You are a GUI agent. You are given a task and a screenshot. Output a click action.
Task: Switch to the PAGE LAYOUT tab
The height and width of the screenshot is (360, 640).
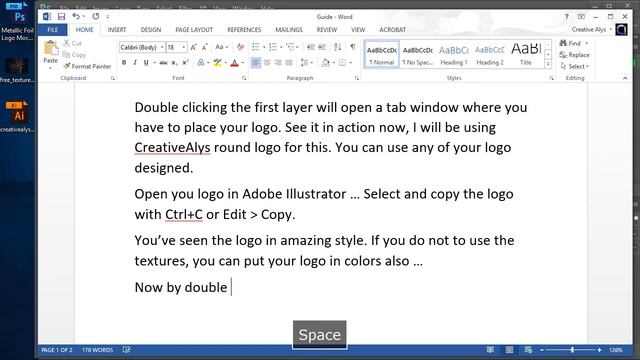tap(194, 30)
